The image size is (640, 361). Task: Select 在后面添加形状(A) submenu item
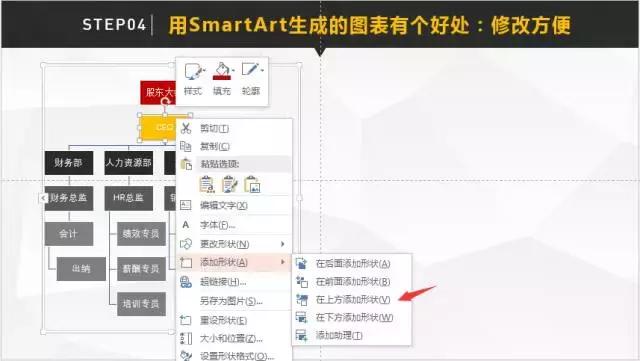click(x=353, y=264)
